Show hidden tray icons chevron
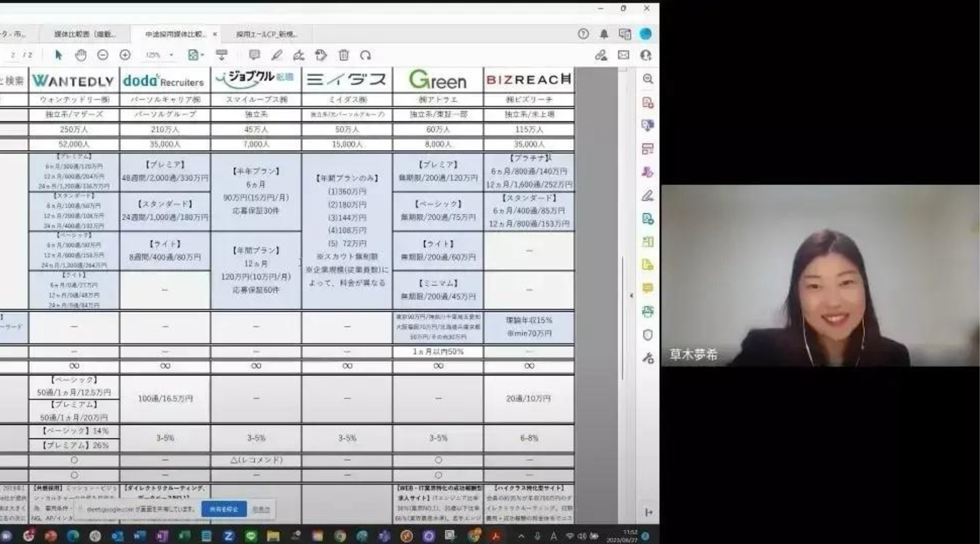 pos(521,536)
